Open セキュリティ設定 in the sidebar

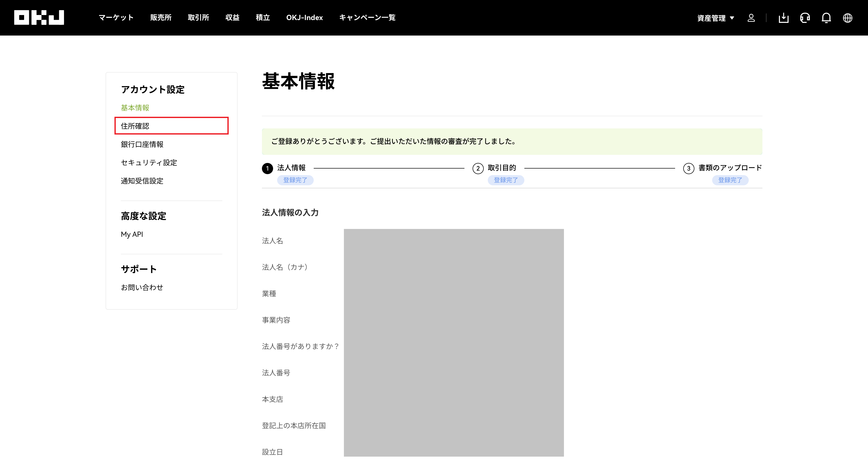[149, 162]
